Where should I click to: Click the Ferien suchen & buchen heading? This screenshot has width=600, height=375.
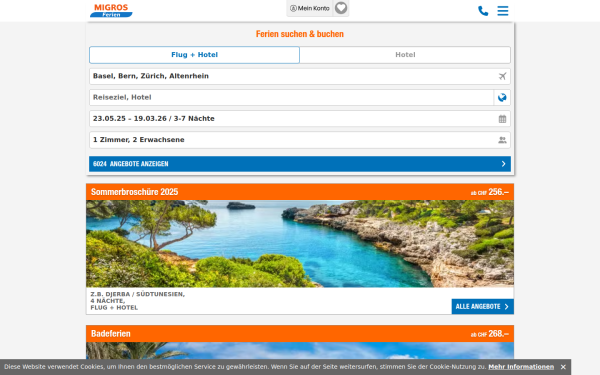(300, 34)
